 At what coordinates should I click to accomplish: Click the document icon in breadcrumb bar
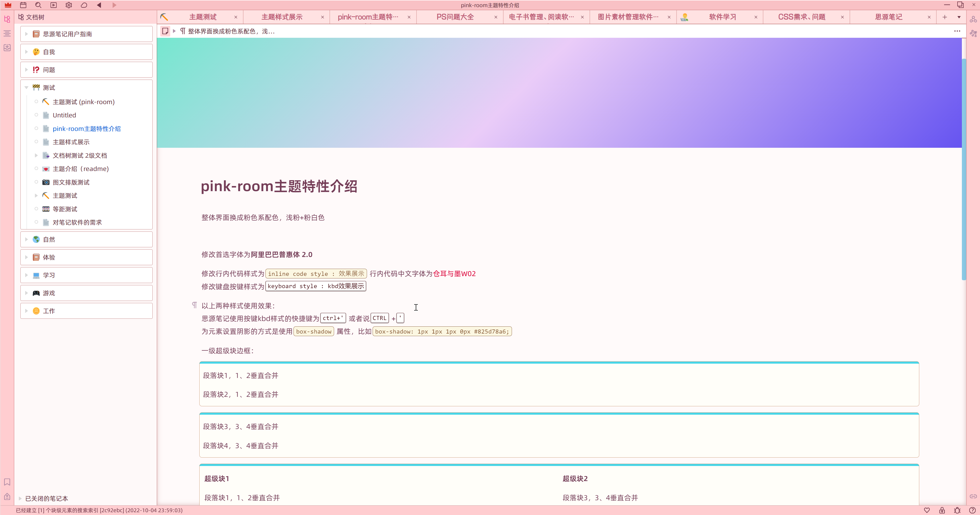(165, 31)
